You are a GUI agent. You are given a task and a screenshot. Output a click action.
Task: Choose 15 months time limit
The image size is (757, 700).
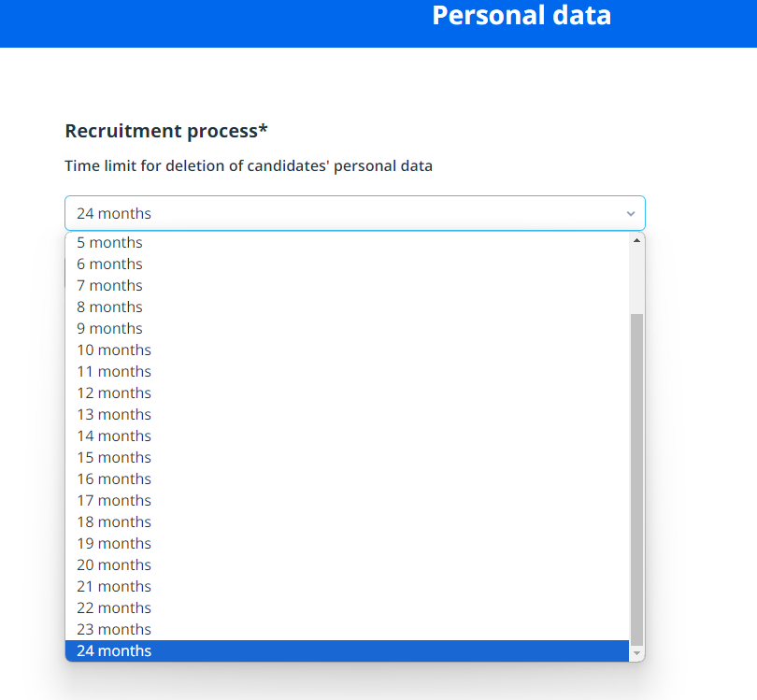tap(113, 457)
